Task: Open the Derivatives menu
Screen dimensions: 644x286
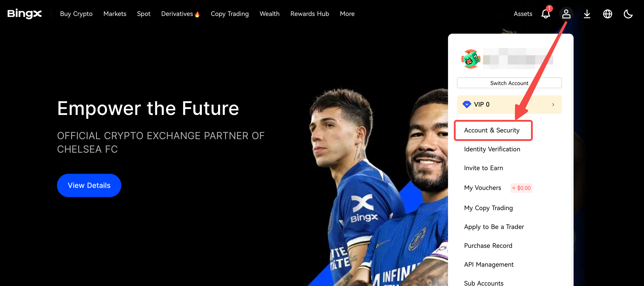Action: point(180,14)
